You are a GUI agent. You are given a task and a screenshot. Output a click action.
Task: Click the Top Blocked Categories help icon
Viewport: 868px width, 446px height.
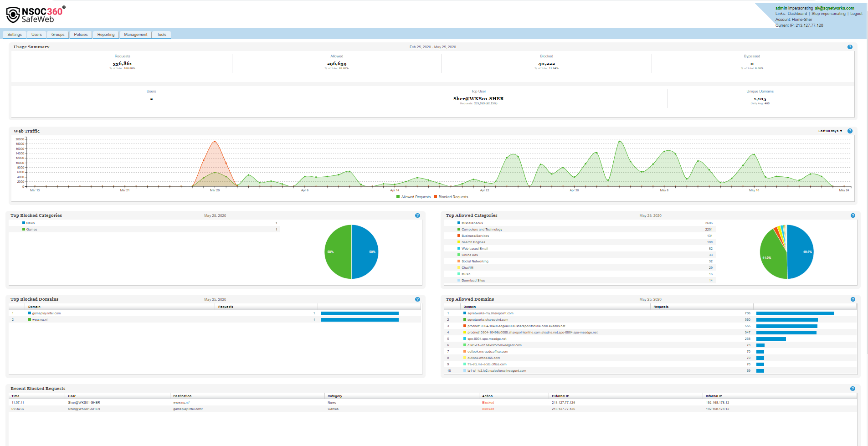pyautogui.click(x=417, y=215)
